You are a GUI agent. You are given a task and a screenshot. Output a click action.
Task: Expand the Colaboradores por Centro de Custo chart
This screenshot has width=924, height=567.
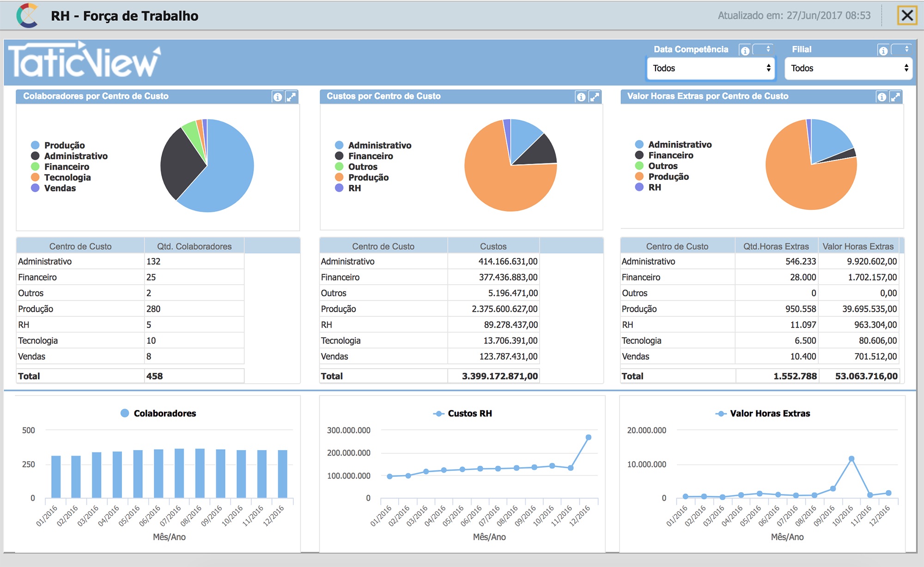click(291, 97)
